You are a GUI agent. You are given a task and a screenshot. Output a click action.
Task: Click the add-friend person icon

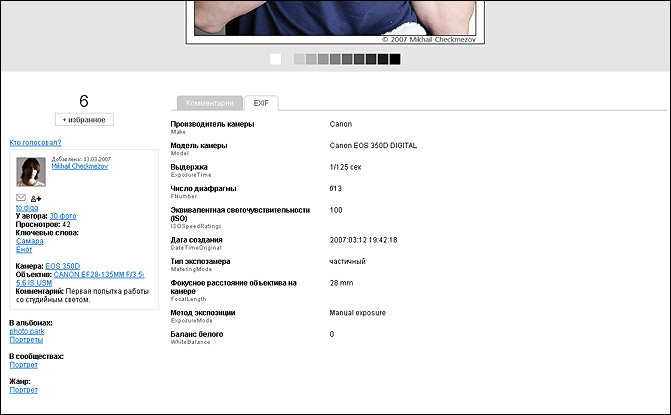[x=36, y=198]
